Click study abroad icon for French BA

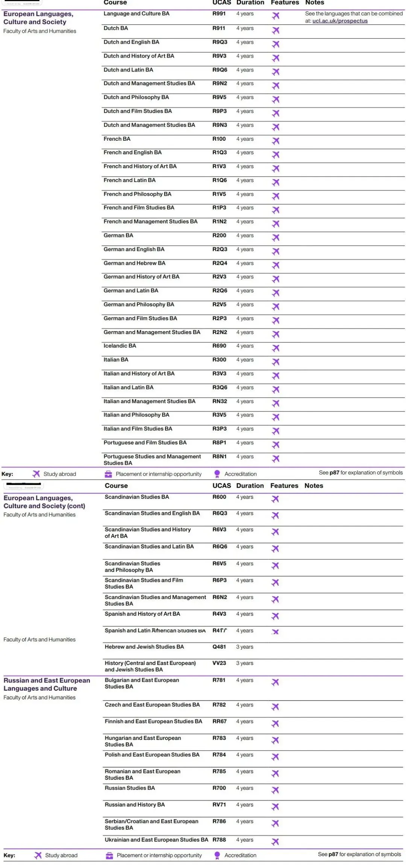point(276,141)
